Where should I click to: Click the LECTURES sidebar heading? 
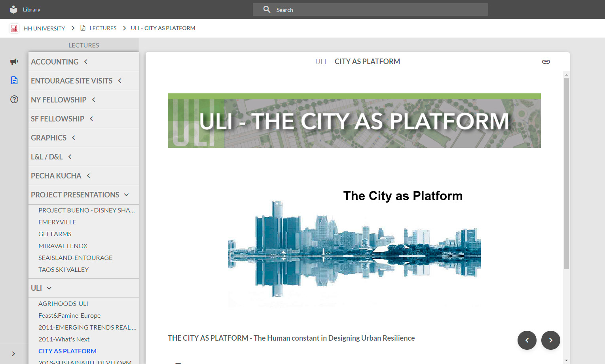tap(84, 45)
